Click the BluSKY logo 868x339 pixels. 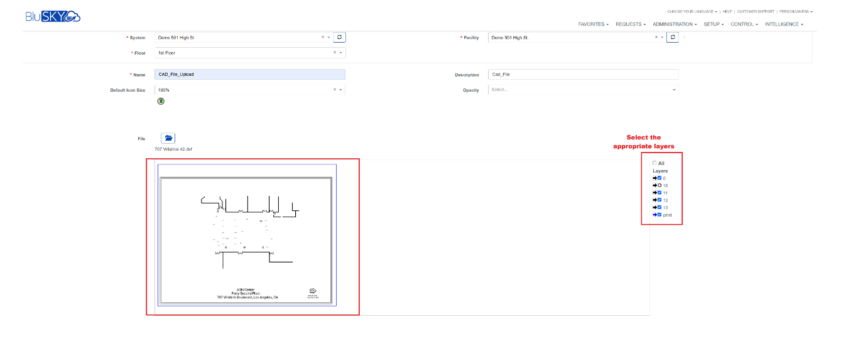coord(53,17)
